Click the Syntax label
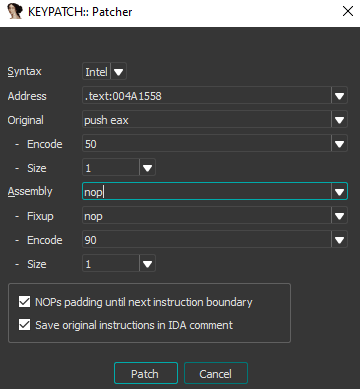The image size is (360, 389). [x=24, y=72]
